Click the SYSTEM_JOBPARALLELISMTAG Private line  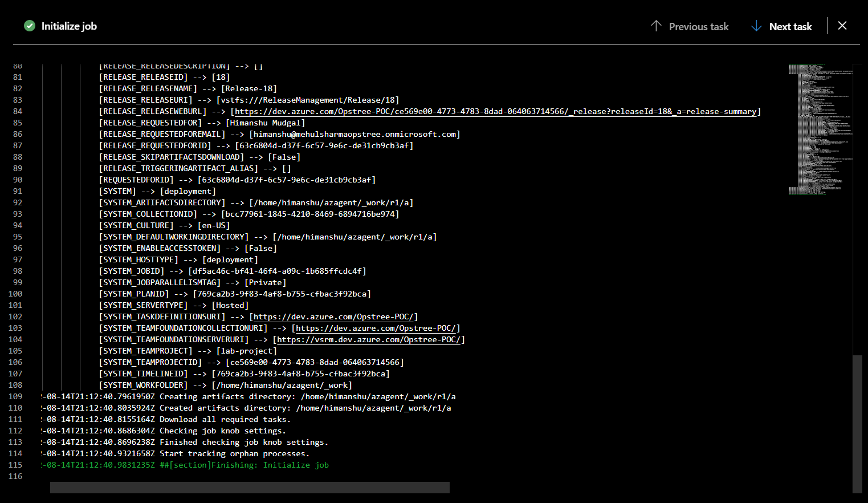pyautogui.click(x=193, y=282)
